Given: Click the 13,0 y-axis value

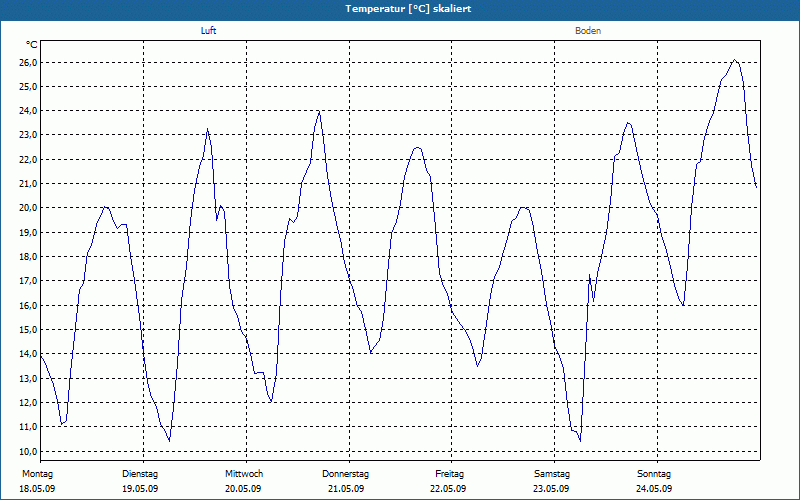Looking at the screenshot, I should [28, 379].
